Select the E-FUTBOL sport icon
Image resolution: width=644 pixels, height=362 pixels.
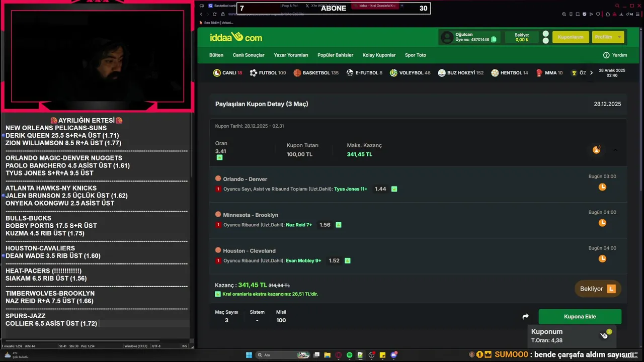(x=350, y=73)
